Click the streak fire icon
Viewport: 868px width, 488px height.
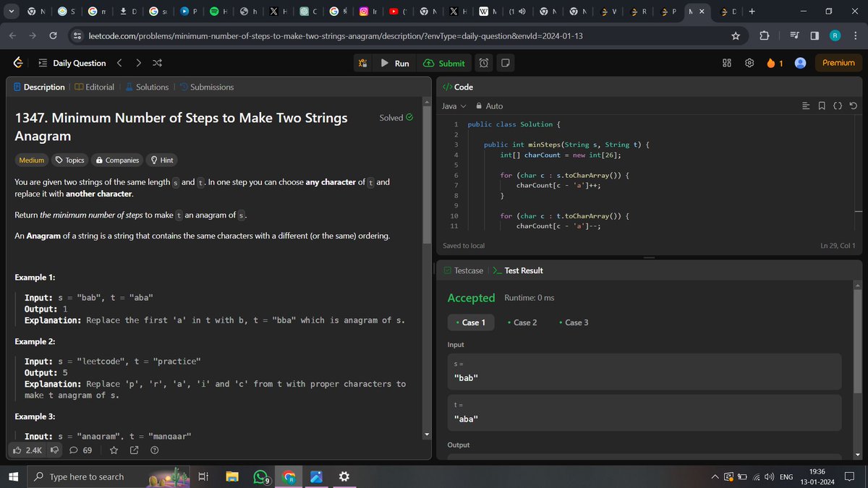click(771, 63)
